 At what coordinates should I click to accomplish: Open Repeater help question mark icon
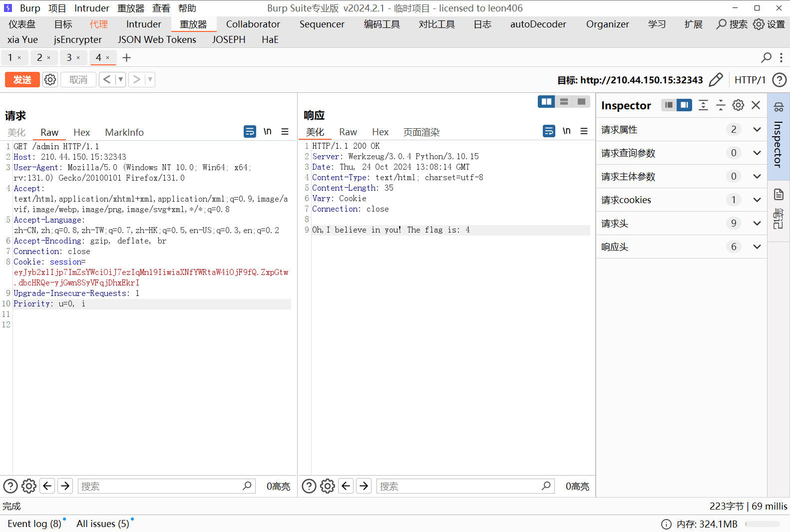(x=779, y=80)
